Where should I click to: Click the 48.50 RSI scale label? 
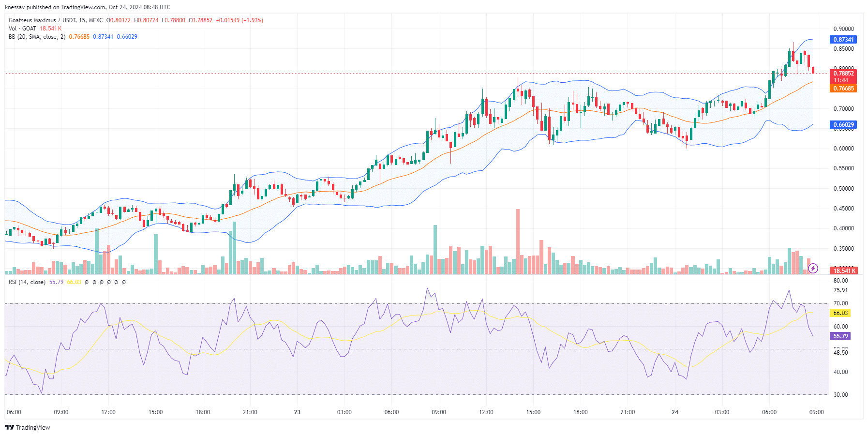(840, 353)
